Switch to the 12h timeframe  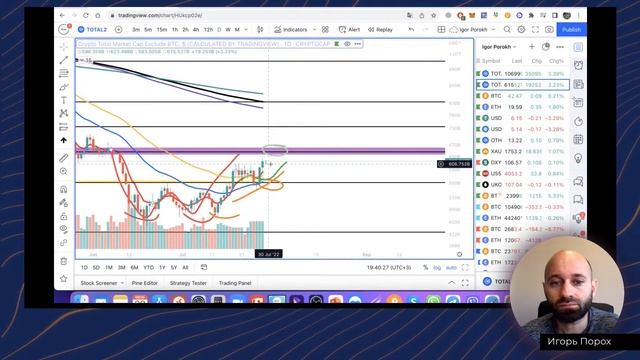point(208,30)
